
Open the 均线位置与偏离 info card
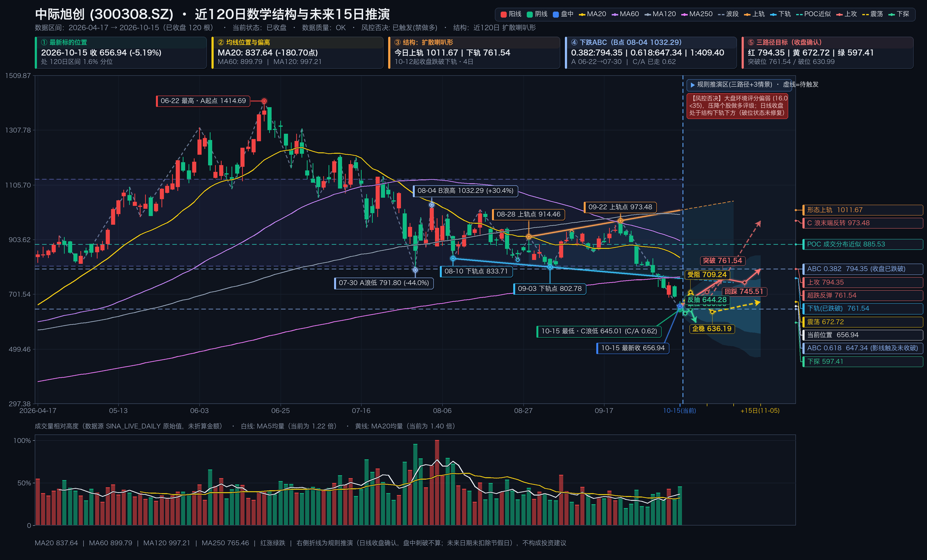(x=297, y=53)
